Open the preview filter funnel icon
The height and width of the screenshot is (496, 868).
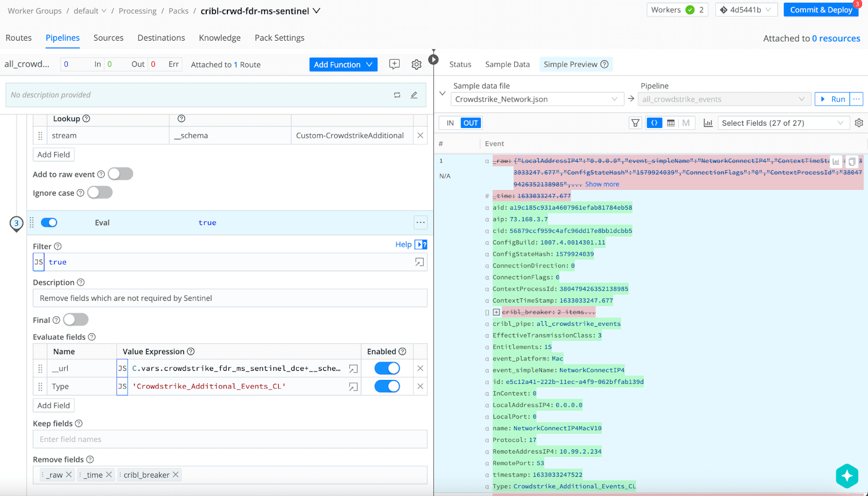[635, 123]
